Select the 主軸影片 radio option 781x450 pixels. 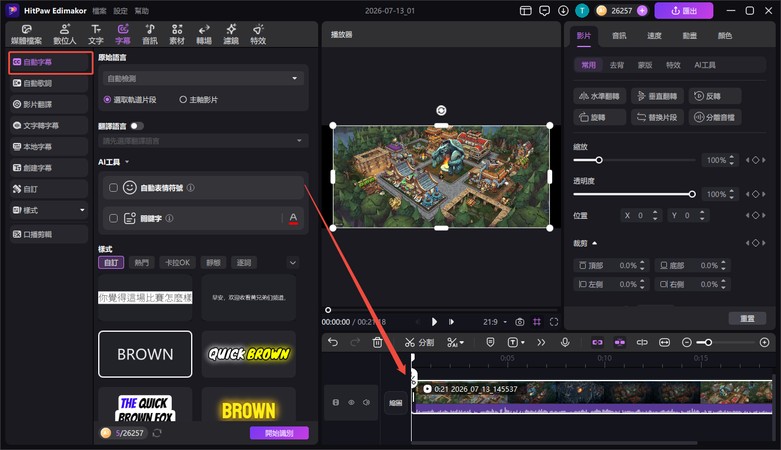click(198, 100)
